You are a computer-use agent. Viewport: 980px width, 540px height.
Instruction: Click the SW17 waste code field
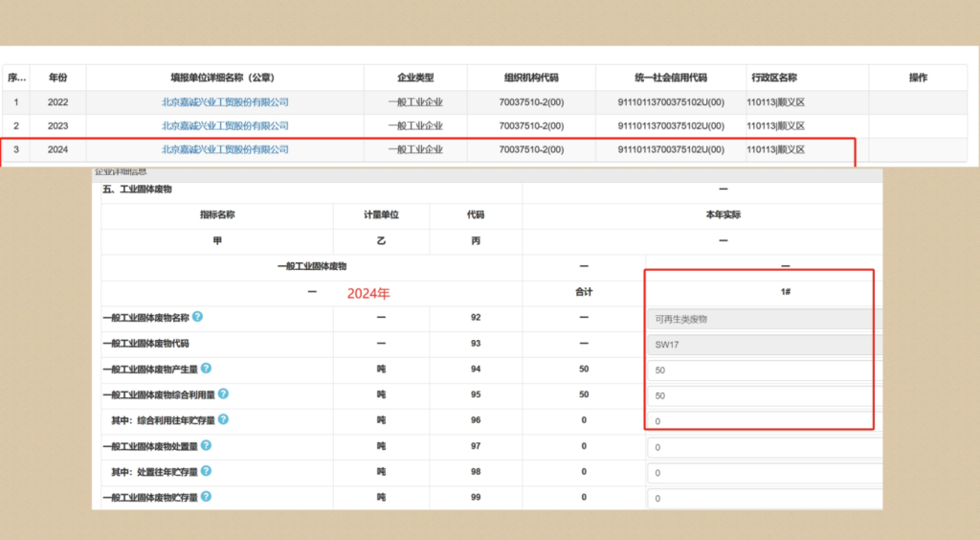[763, 345]
